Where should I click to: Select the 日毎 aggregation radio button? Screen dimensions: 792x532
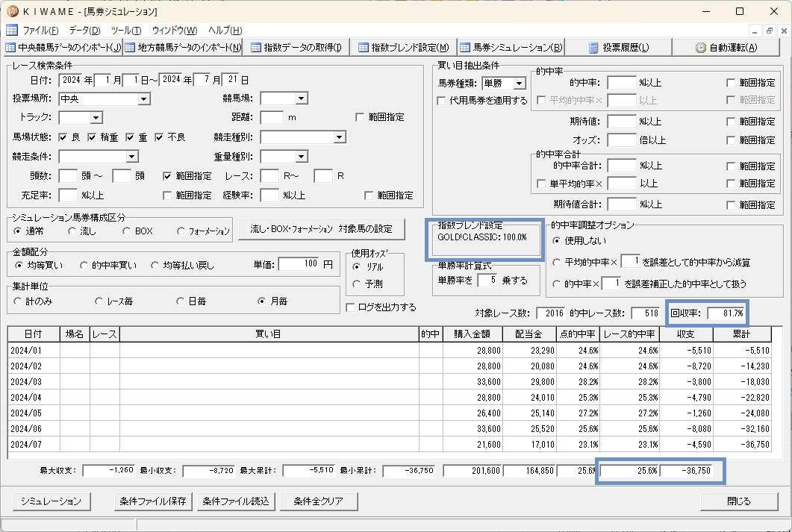pyautogui.click(x=180, y=301)
